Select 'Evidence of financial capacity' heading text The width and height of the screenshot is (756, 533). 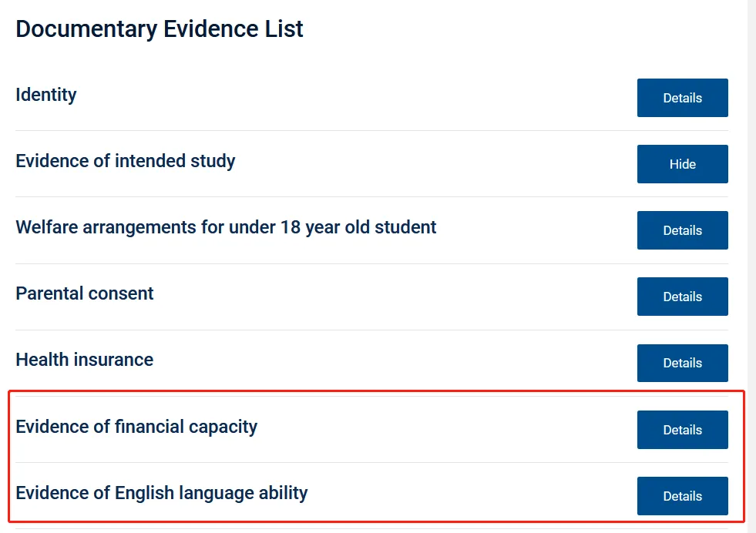coord(136,427)
